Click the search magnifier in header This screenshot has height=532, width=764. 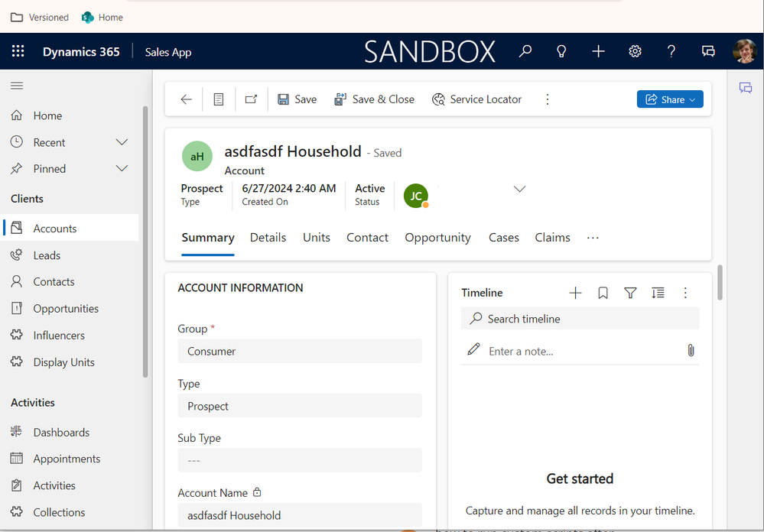coord(525,52)
